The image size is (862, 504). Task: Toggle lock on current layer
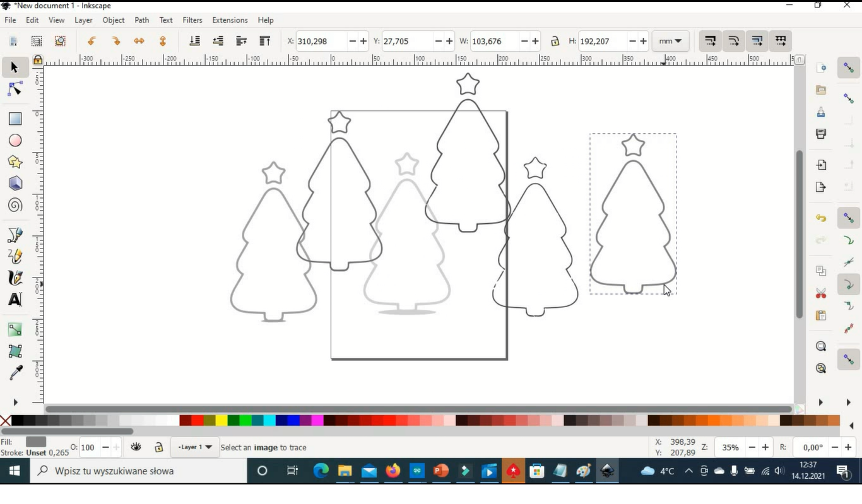(159, 447)
